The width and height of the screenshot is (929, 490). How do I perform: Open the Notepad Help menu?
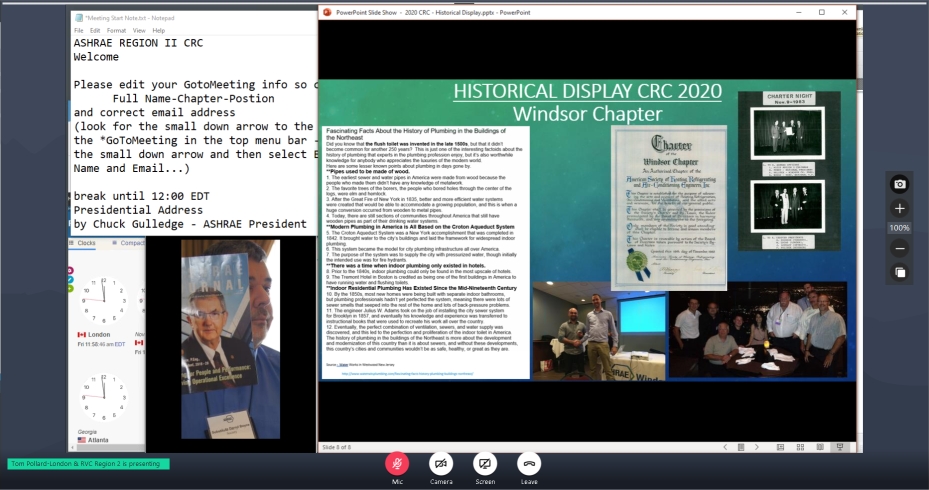pyautogui.click(x=158, y=30)
